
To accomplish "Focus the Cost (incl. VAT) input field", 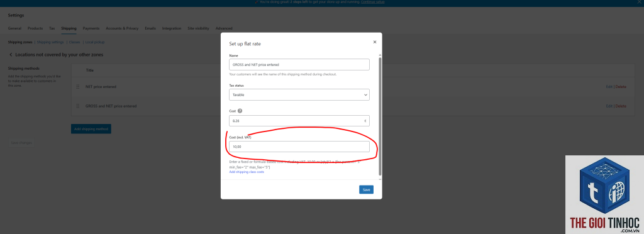I will click(299, 147).
